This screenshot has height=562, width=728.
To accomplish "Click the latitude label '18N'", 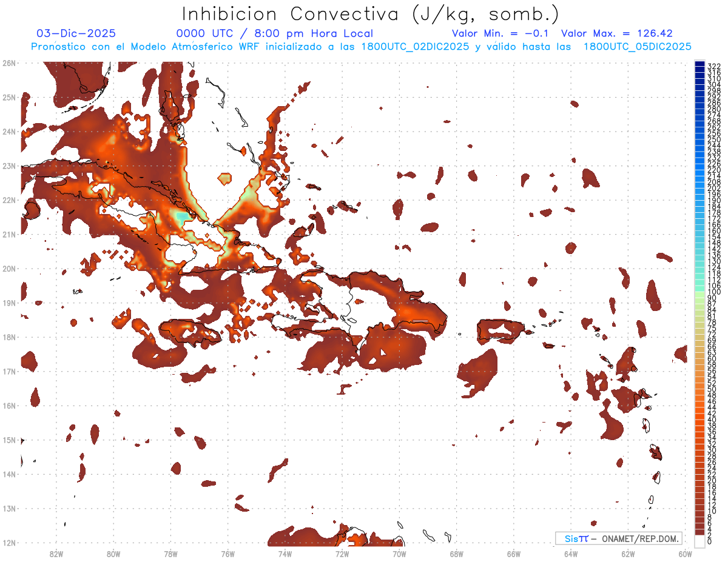I will pyautogui.click(x=10, y=337).
